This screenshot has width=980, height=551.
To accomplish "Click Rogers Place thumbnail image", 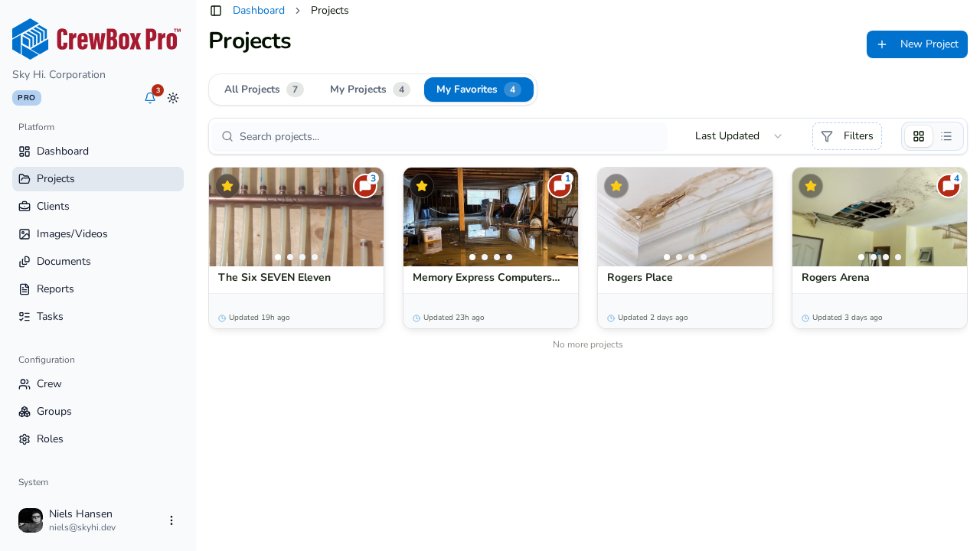I will click(x=685, y=217).
